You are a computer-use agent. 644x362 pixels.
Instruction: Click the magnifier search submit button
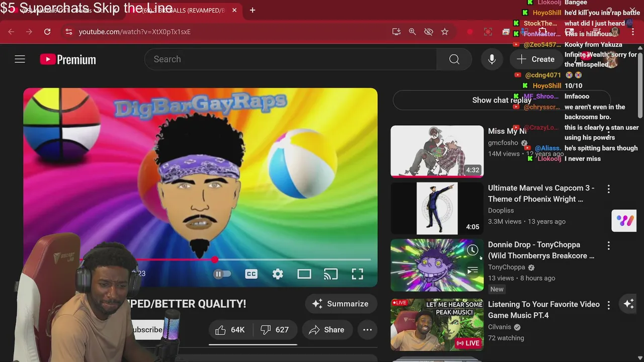454,59
